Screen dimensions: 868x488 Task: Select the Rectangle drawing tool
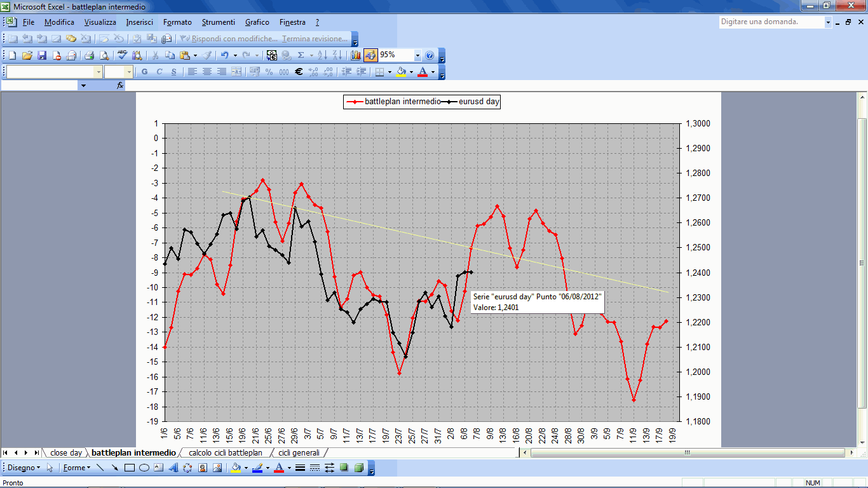tap(130, 468)
